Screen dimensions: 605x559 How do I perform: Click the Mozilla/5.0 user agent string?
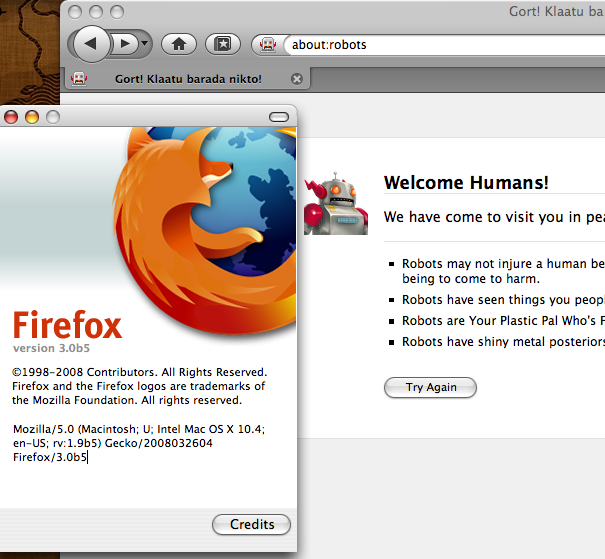[x=139, y=443]
